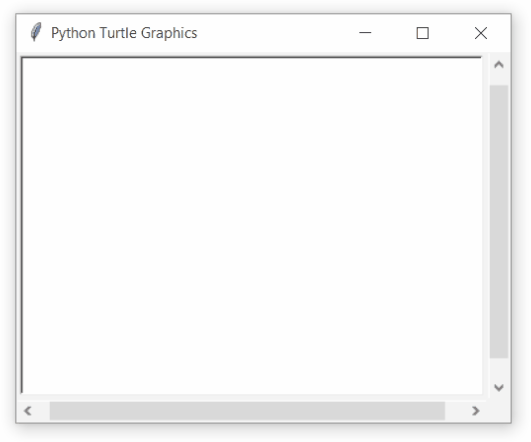Close the Python Turtle Graphics window
The image size is (531, 442).
click(x=481, y=33)
